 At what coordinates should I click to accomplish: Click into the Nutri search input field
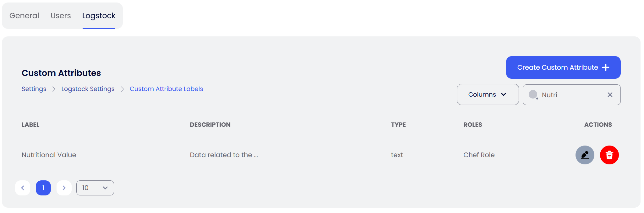pos(572,95)
